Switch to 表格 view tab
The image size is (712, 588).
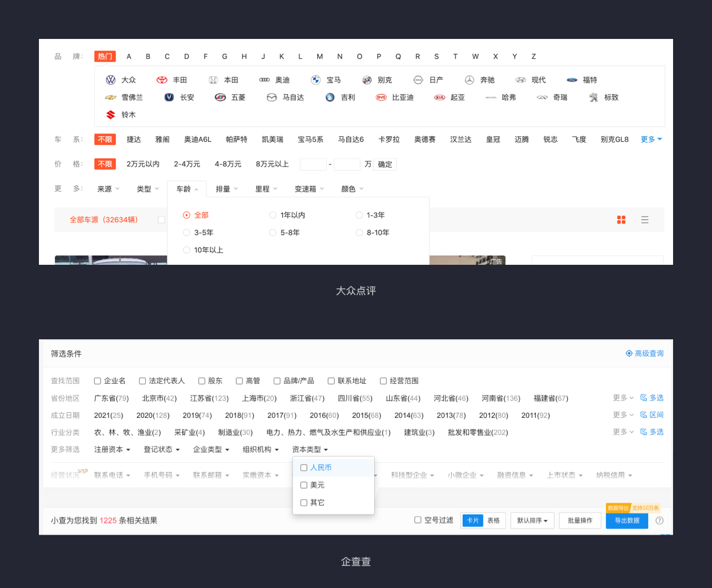pos(493,521)
